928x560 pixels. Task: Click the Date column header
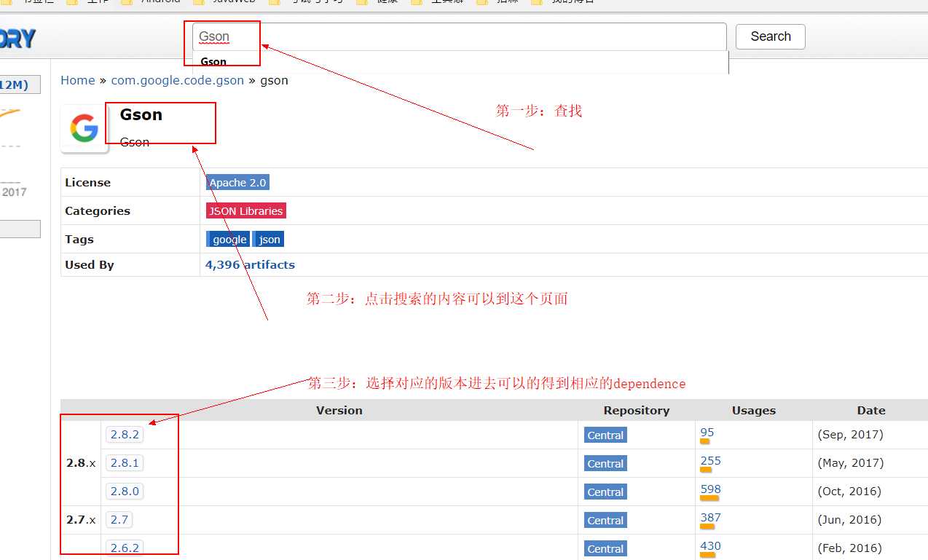click(871, 411)
